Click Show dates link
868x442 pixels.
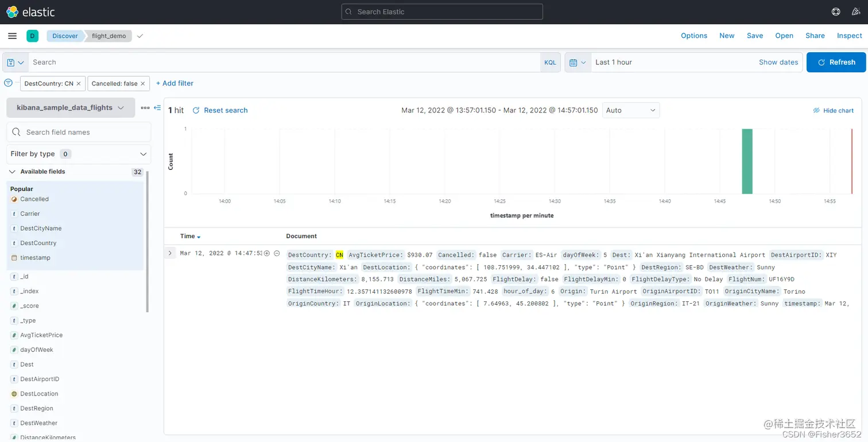tap(778, 62)
